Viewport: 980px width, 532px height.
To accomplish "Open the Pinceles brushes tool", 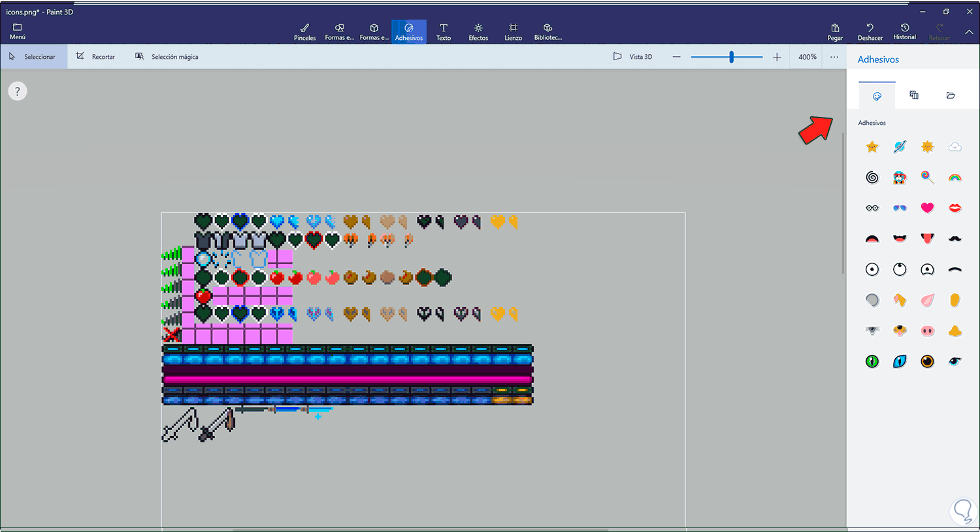I will [304, 31].
